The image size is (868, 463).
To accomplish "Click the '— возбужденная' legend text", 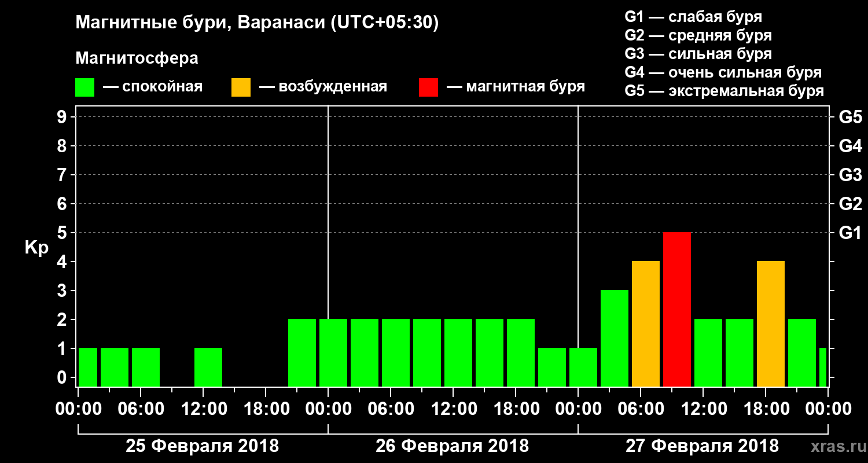I will click(x=323, y=87).
